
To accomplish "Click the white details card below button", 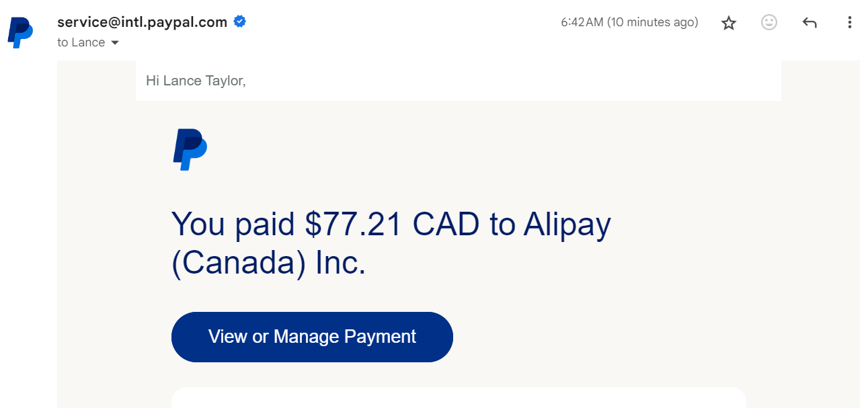I will pos(459,398).
